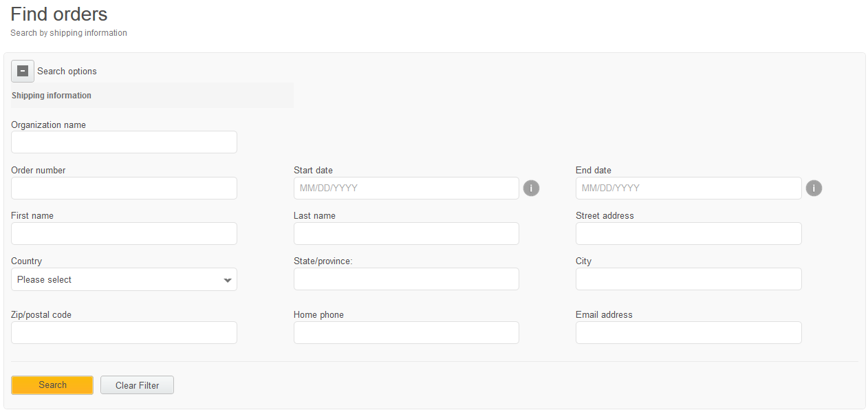The image size is (868, 410).
Task: Click the Find orders heading
Action: [x=58, y=14]
